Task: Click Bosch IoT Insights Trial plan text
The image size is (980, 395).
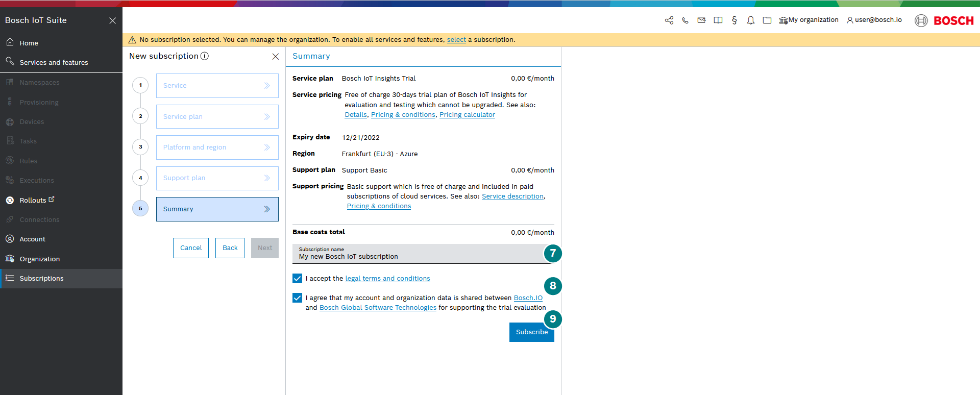Action: pyautogui.click(x=379, y=79)
